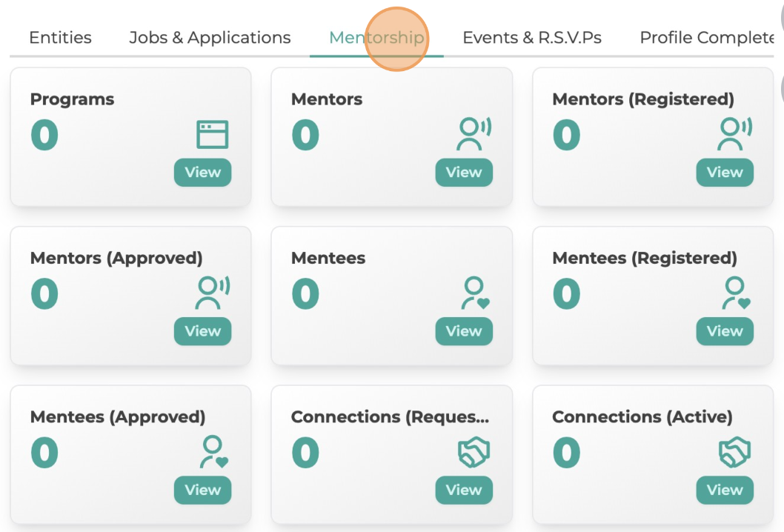Click the Connections (Requested) handshake icon
The width and height of the screenshot is (784, 532).
tap(474, 452)
